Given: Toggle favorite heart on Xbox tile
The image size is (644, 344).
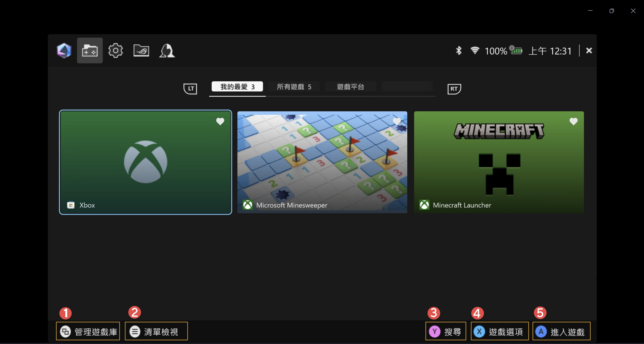Looking at the screenshot, I should [220, 121].
